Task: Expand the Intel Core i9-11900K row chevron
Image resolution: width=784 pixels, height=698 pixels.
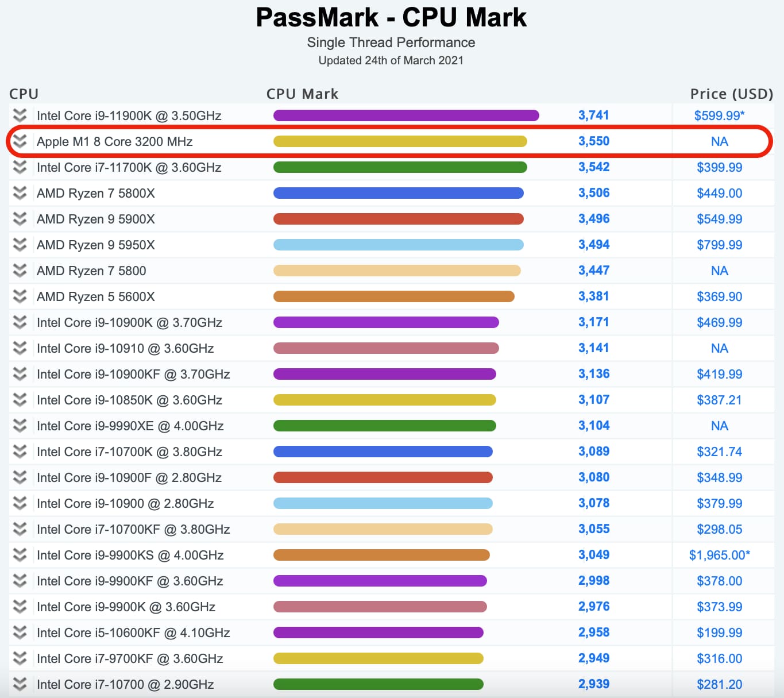Action: (20, 115)
